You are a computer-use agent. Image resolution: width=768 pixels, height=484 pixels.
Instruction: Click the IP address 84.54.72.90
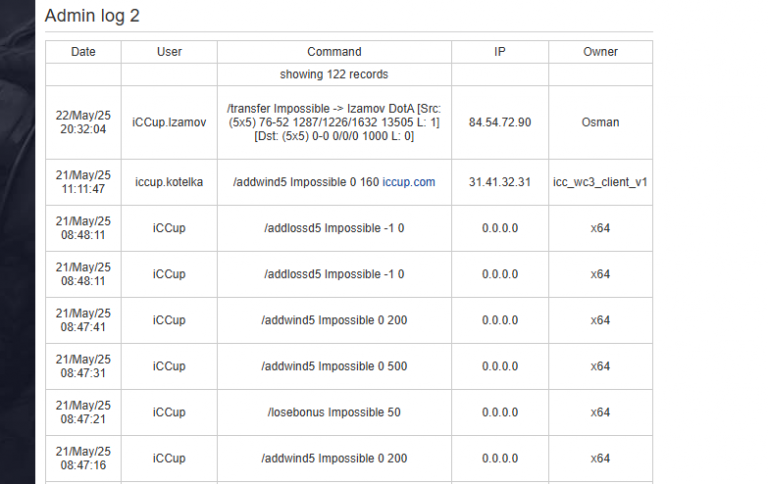[500, 122]
